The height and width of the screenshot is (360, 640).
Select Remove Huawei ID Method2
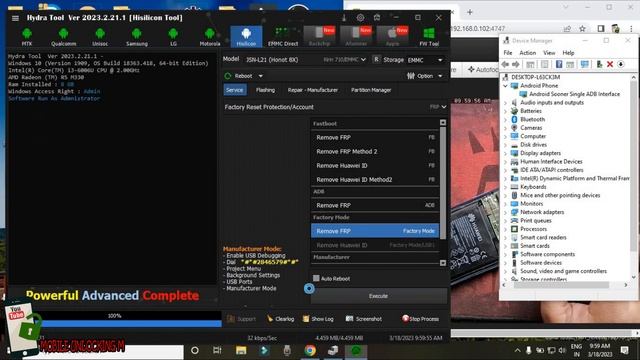coord(375,180)
